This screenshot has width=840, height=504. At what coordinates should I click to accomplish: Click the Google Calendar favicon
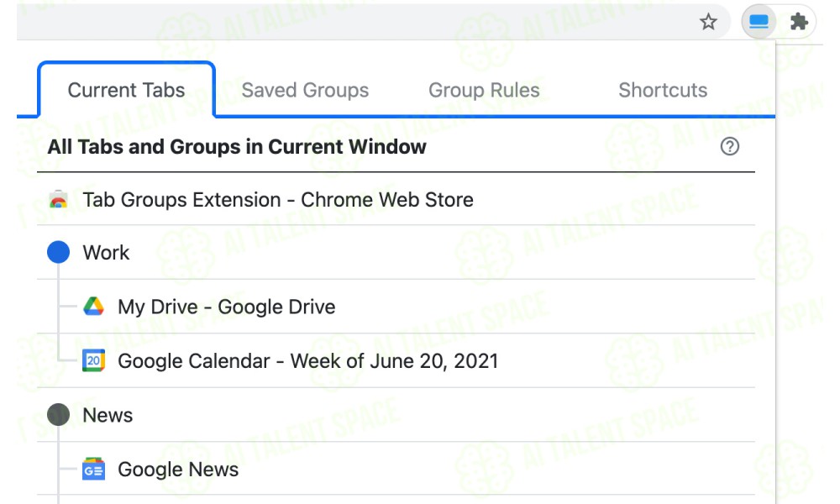(x=93, y=361)
